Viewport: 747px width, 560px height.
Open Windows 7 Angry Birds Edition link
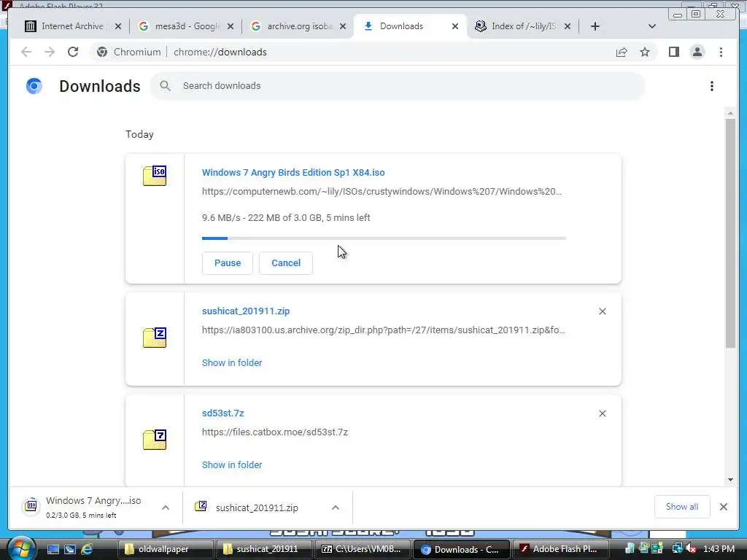[x=293, y=172]
